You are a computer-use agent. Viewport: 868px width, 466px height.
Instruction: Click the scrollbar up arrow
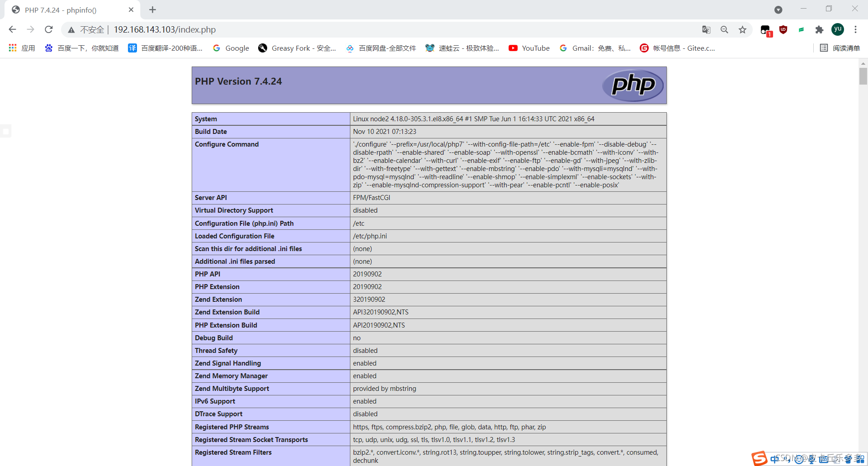863,63
